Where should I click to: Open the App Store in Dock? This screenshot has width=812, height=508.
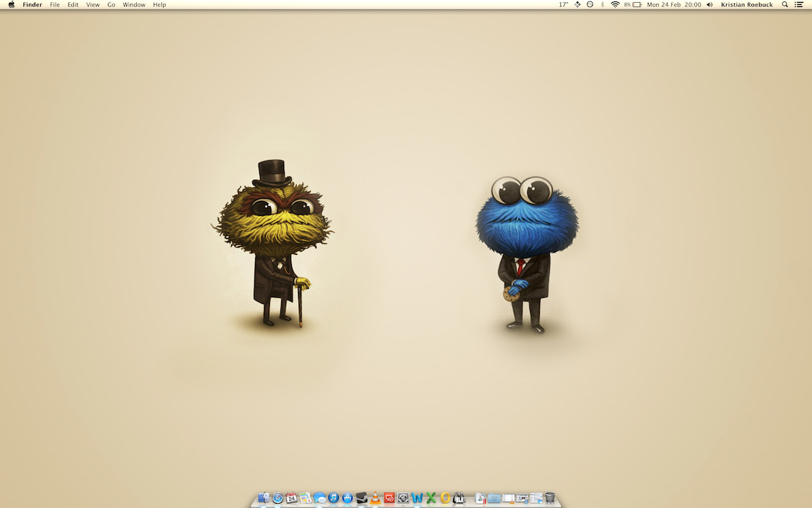(x=347, y=497)
